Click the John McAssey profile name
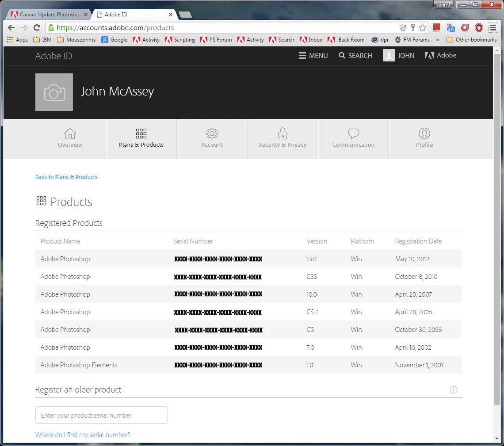Screen dimensions: 504x446 click(x=117, y=91)
